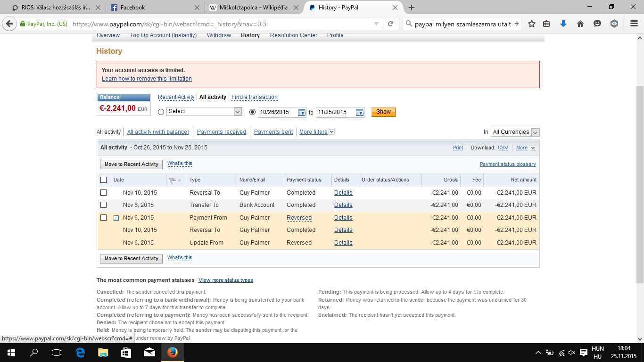Open the URL bar history dropdown arrow

coord(376,24)
